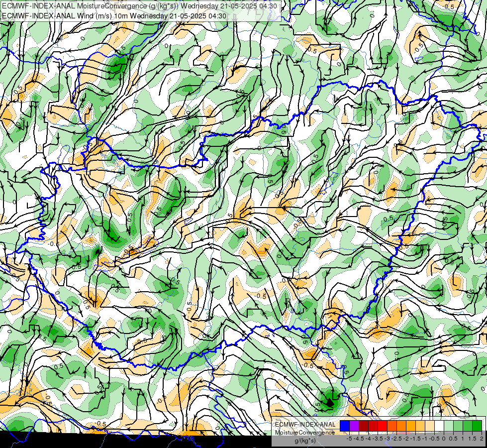Click the Wind (m/s) 10m title line

pyautogui.click(x=114, y=16)
